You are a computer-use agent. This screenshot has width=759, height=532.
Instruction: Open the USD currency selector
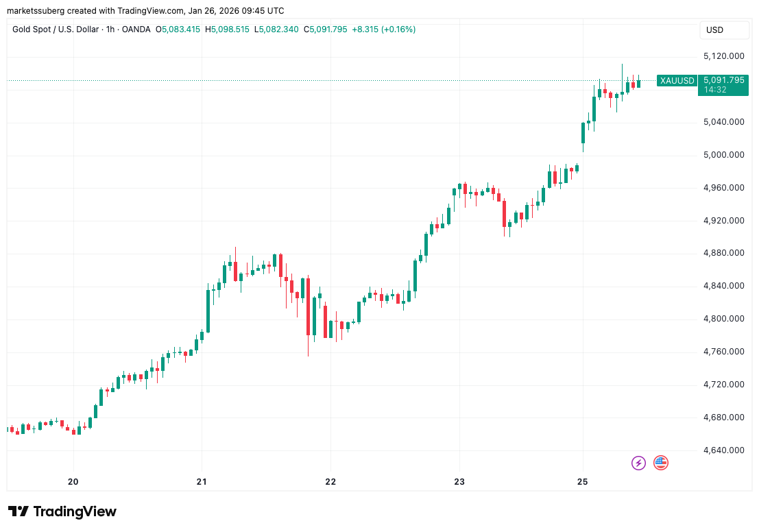click(724, 29)
